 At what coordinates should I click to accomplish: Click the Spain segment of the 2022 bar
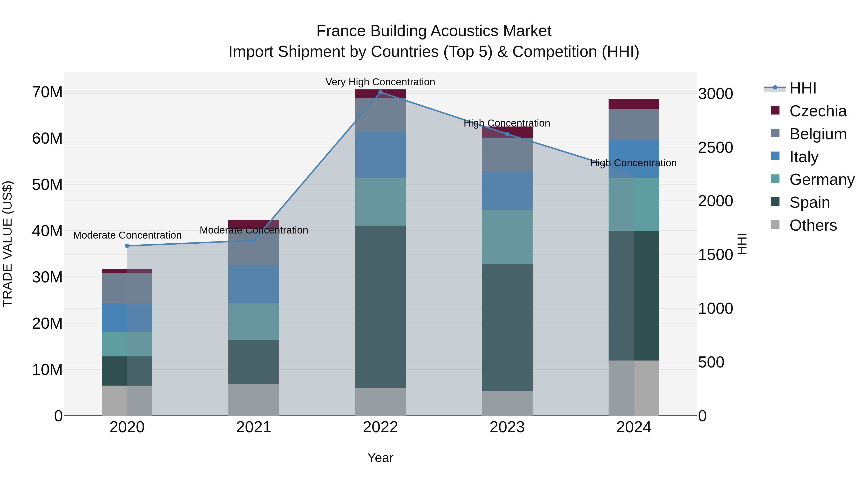pyautogui.click(x=380, y=307)
